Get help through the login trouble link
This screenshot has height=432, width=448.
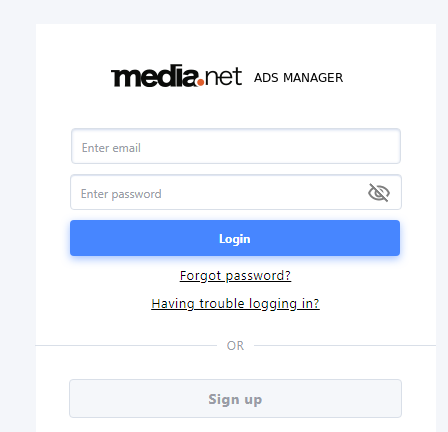coord(235,304)
